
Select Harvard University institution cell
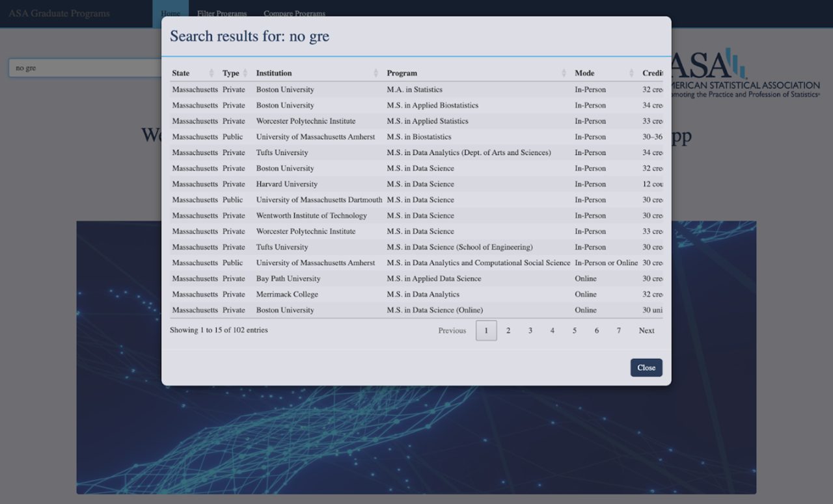[x=287, y=184]
